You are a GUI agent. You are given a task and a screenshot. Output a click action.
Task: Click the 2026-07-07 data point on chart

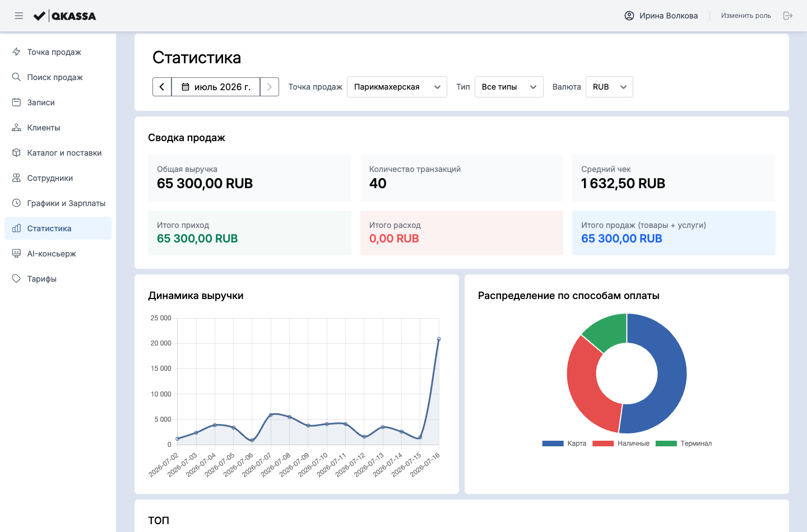pos(271,415)
